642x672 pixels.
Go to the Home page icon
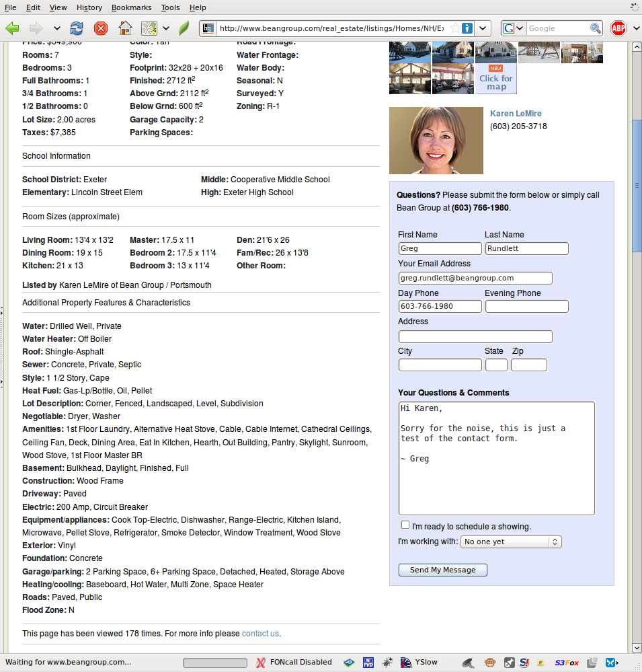tap(125, 28)
